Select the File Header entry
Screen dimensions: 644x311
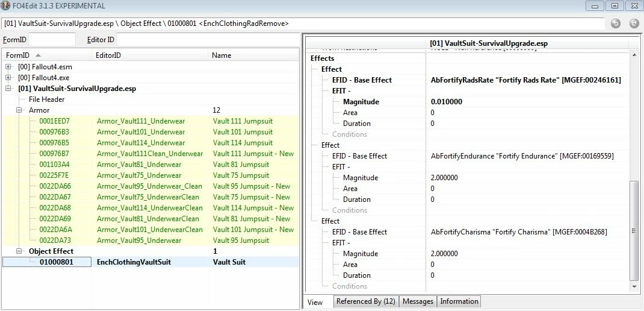point(46,99)
